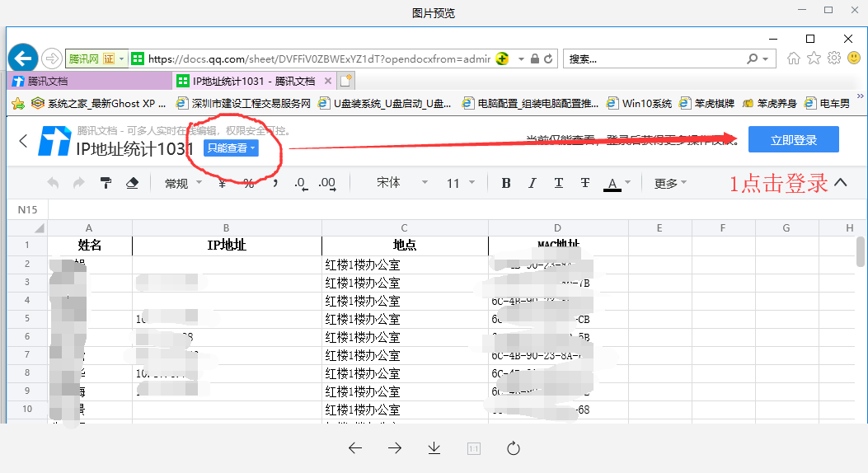Click the browser home icon
Screen dimensions: 868x473
[794, 59]
